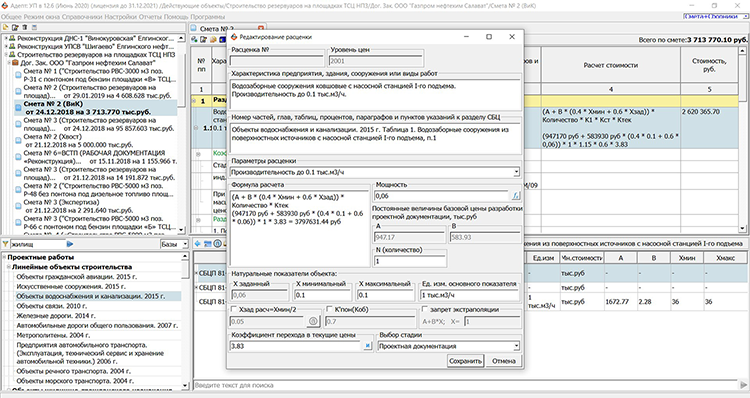This screenshot has height=398, width=750.
Task: Click the Сохранить button
Action: point(465,361)
